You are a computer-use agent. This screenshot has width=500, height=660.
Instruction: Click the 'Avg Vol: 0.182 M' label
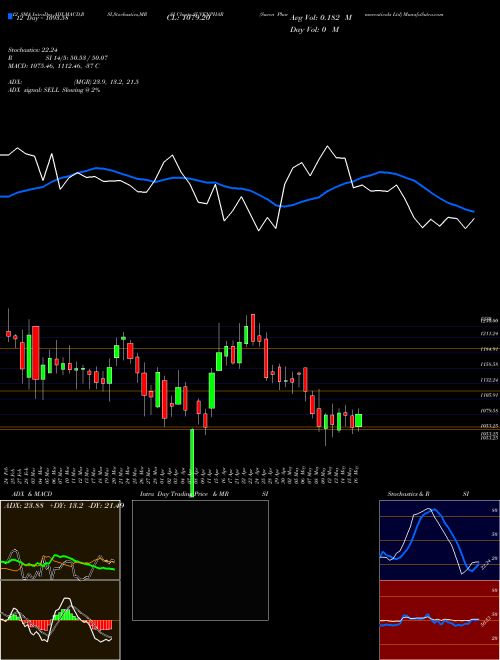tap(320, 18)
